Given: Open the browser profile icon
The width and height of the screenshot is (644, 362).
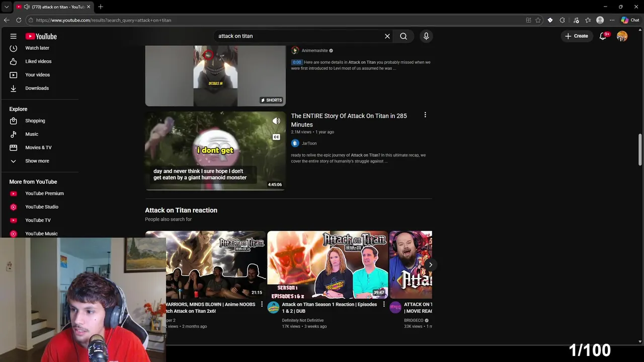Looking at the screenshot, I should (600, 20).
